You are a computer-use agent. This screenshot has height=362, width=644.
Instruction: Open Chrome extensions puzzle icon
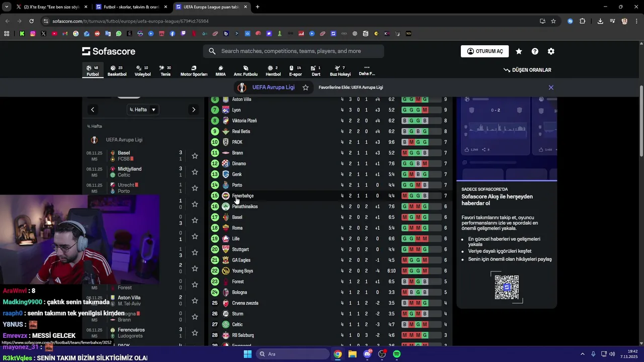(x=583, y=21)
